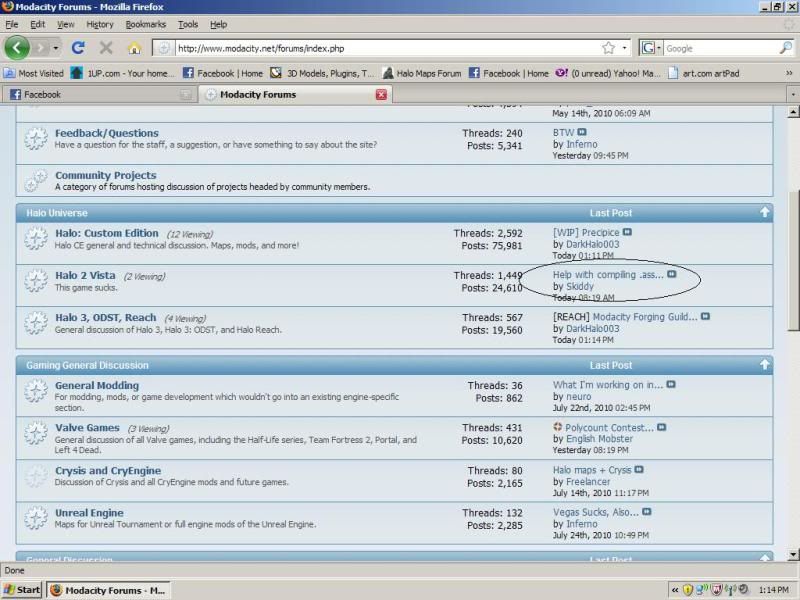
Task: Click the taskbar clock showing 1:14 PM
Action: [x=773, y=590]
